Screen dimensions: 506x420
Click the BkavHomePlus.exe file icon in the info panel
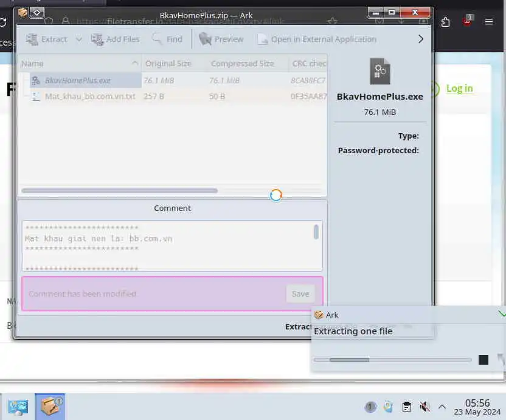click(380, 71)
